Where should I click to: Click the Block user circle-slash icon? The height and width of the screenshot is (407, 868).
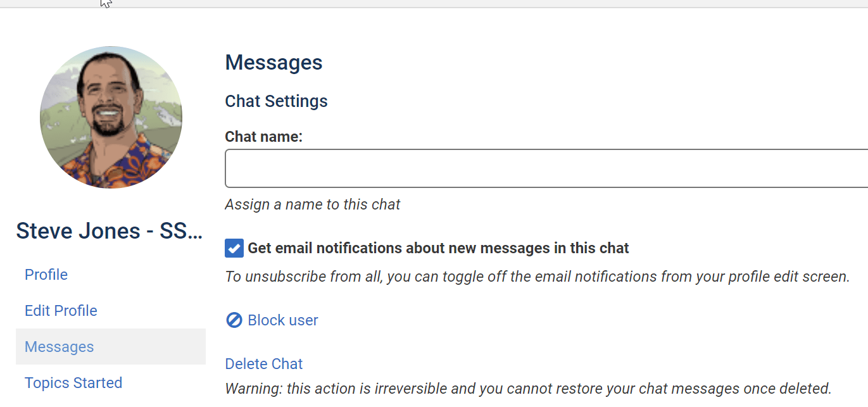234,320
